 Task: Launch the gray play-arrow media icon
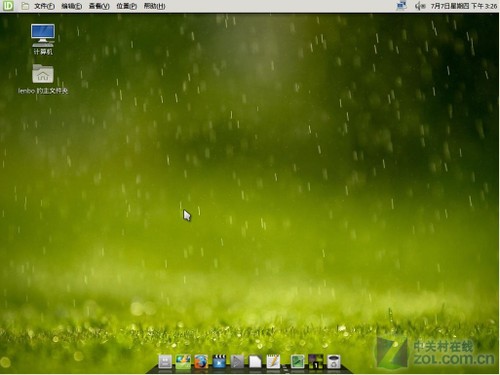coord(237,362)
